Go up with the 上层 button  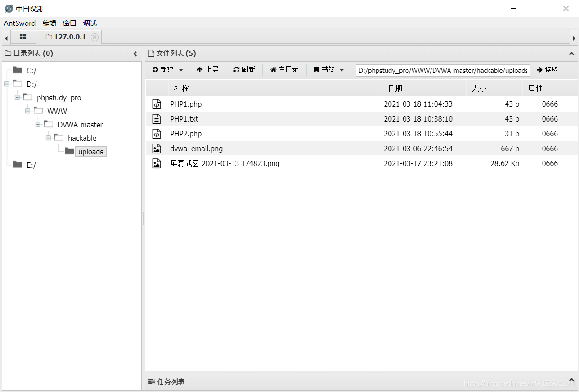(207, 70)
